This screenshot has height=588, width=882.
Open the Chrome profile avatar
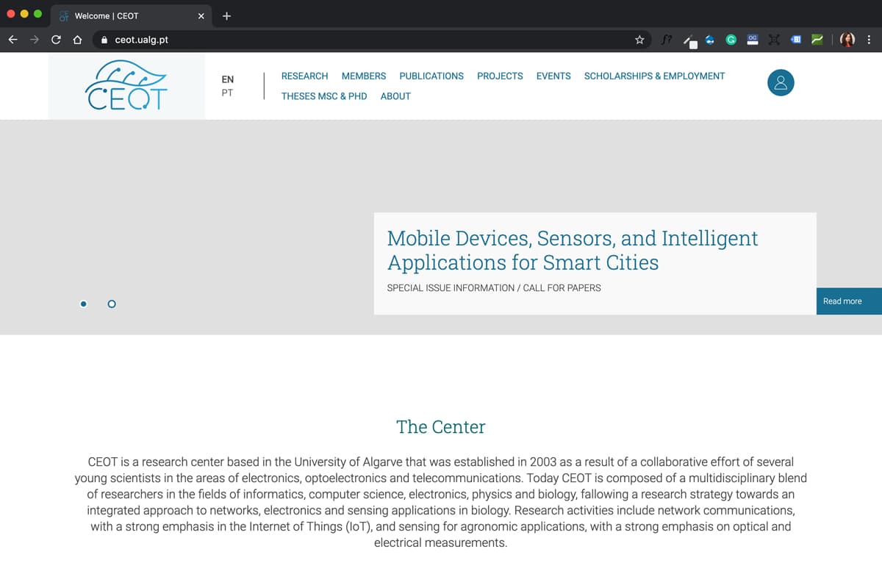click(848, 40)
